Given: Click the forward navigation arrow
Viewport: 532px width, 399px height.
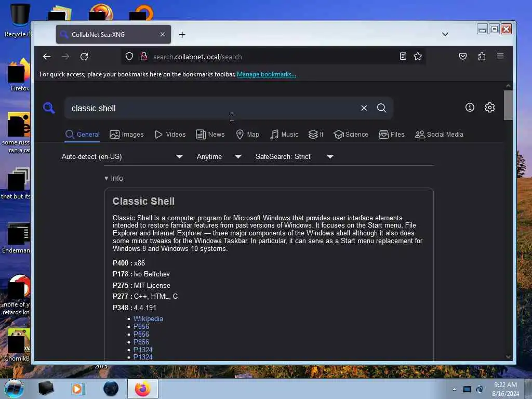Looking at the screenshot, I should coord(65,57).
